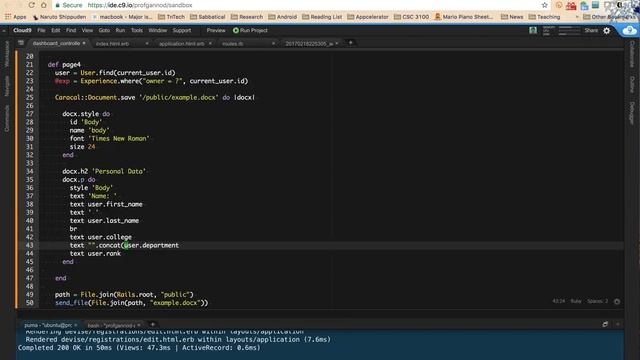Click line number 25 in the gutter

[x=29, y=98]
